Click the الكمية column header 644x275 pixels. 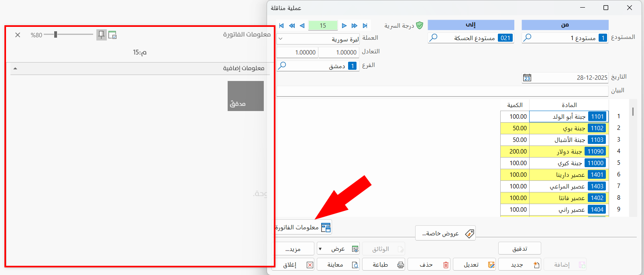tap(515, 105)
